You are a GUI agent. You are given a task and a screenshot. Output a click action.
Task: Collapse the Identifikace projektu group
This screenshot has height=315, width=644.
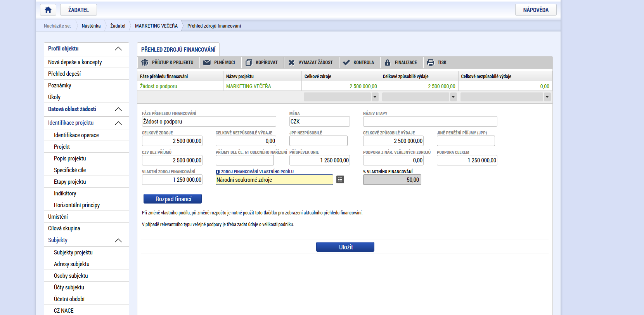coord(118,123)
